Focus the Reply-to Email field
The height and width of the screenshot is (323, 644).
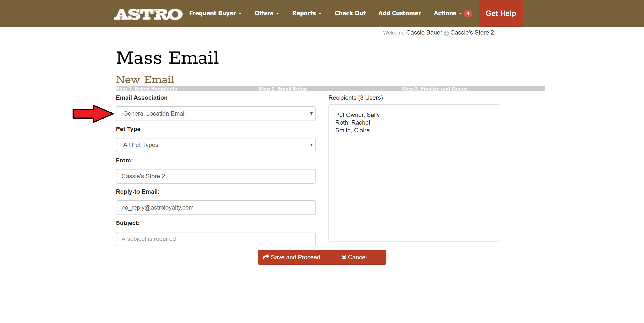pyautogui.click(x=216, y=208)
